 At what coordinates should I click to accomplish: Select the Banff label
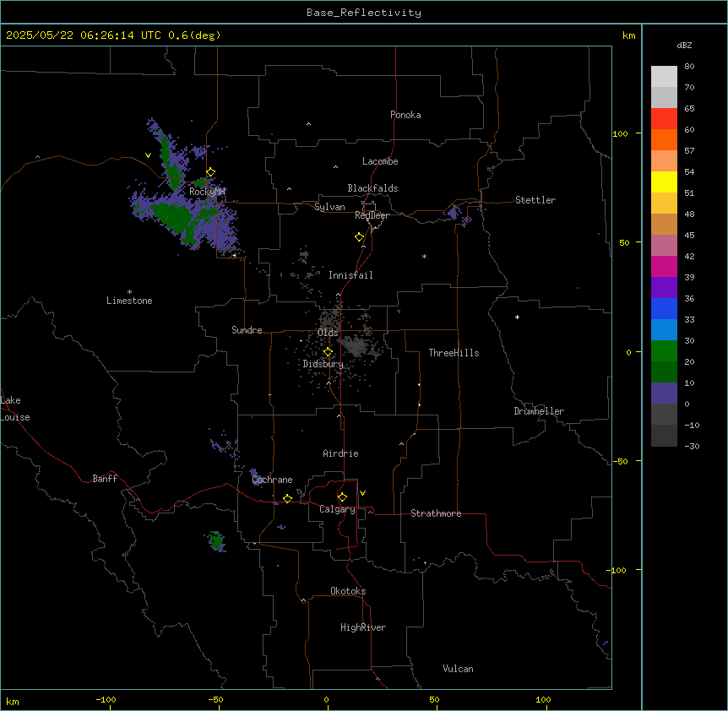pyautogui.click(x=105, y=479)
